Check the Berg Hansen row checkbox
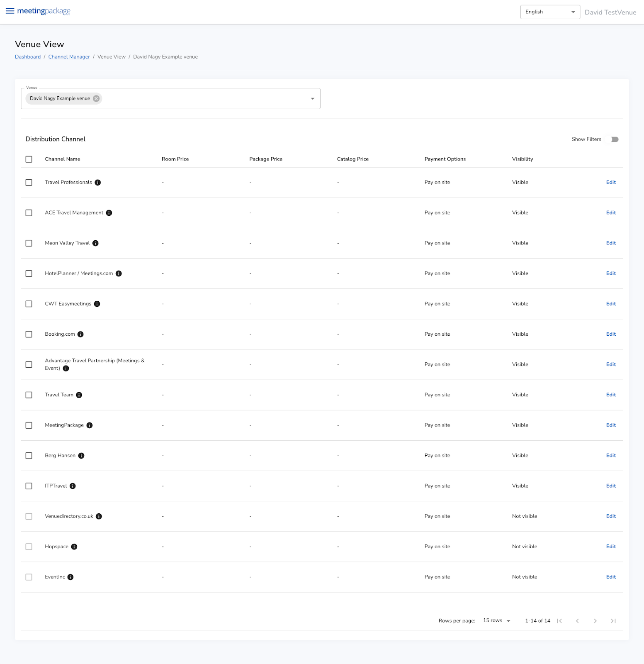This screenshot has height=664, width=644. point(29,456)
